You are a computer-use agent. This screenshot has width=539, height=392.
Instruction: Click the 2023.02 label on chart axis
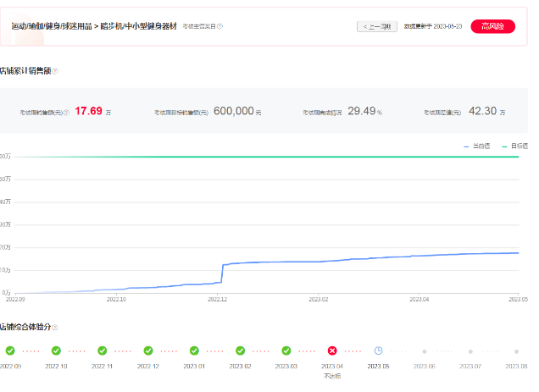(319, 300)
